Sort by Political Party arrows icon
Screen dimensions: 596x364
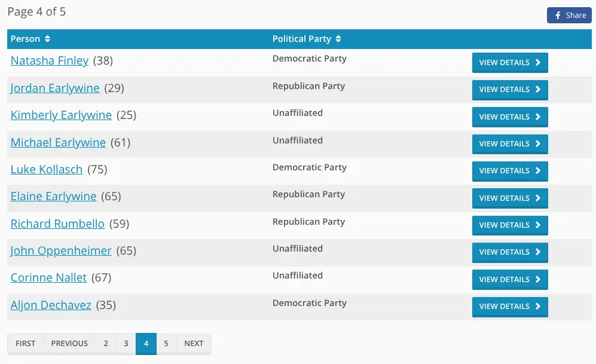(x=338, y=39)
